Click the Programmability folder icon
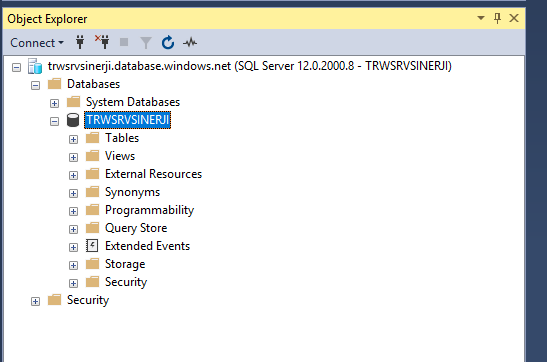 (92, 210)
